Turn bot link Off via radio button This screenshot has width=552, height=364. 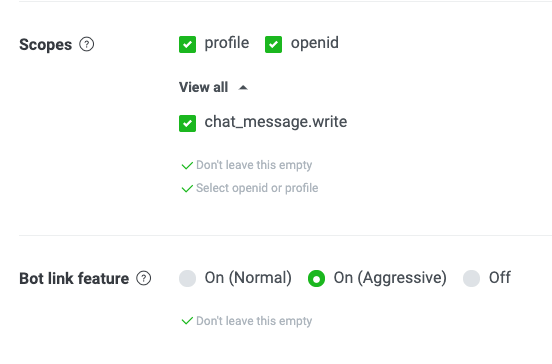coord(471,278)
